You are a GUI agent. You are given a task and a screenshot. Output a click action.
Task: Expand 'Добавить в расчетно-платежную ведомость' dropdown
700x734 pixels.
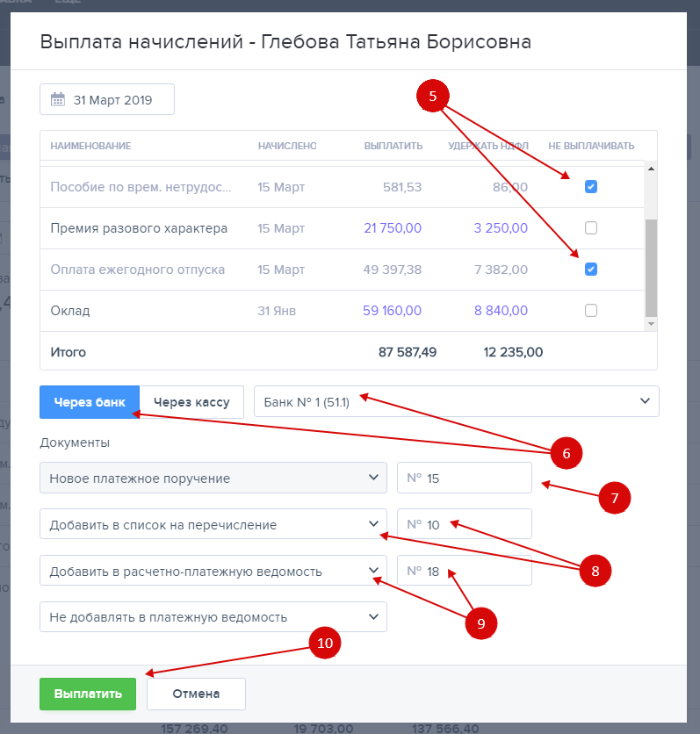[x=213, y=571]
